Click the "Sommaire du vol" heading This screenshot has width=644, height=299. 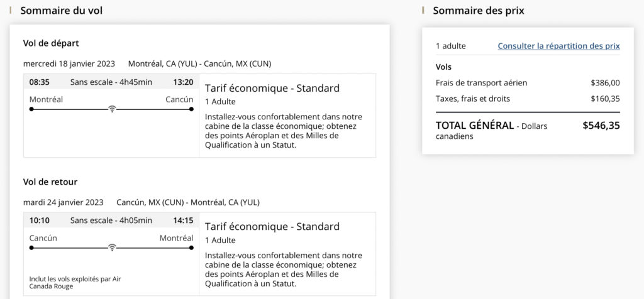point(62,11)
